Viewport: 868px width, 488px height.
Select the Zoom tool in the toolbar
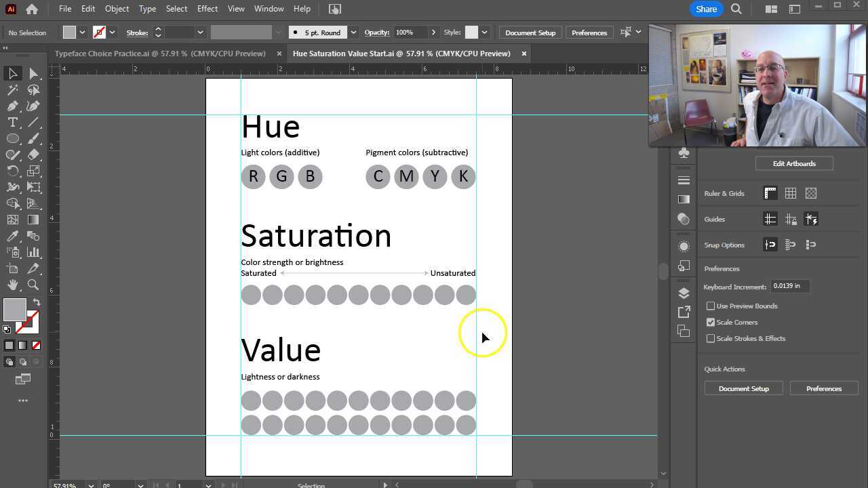click(33, 284)
